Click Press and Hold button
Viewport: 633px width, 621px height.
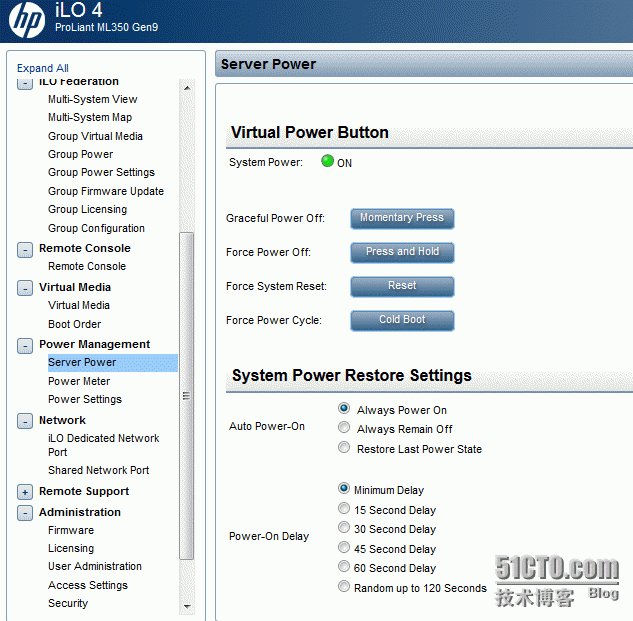point(402,252)
